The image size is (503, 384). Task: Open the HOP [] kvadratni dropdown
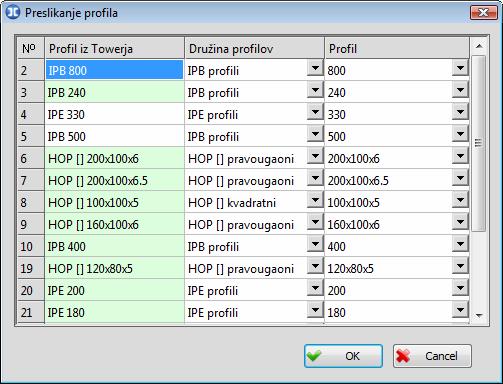coord(315,200)
